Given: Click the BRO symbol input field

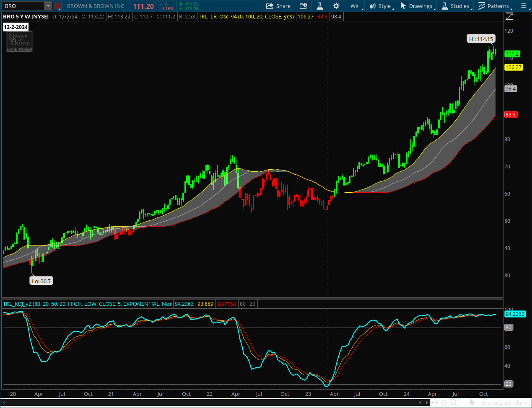Looking at the screenshot, I should click(23, 6).
